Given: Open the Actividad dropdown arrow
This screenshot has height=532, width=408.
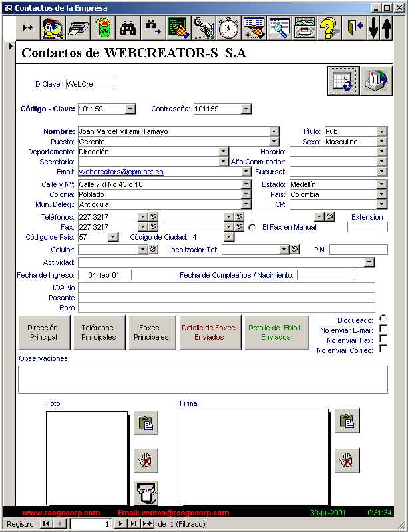Looking at the screenshot, I should pyautogui.click(x=369, y=262).
